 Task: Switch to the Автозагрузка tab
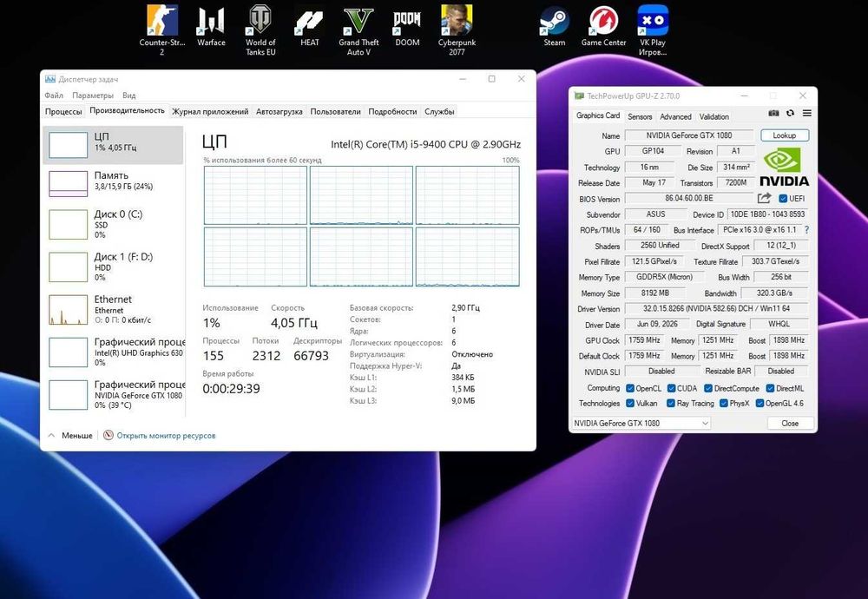279,111
